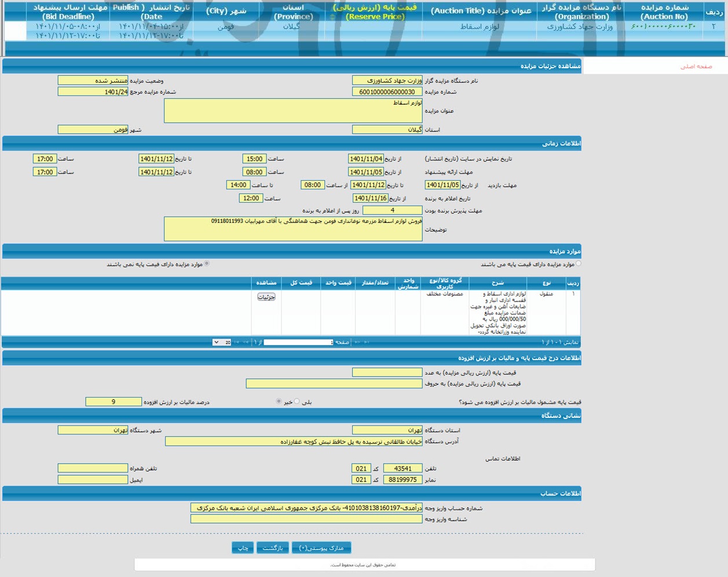Image resolution: width=728 pixels, height=577 pixels.
Task: Click the first page pagination arrow
Action: [x=367, y=342]
